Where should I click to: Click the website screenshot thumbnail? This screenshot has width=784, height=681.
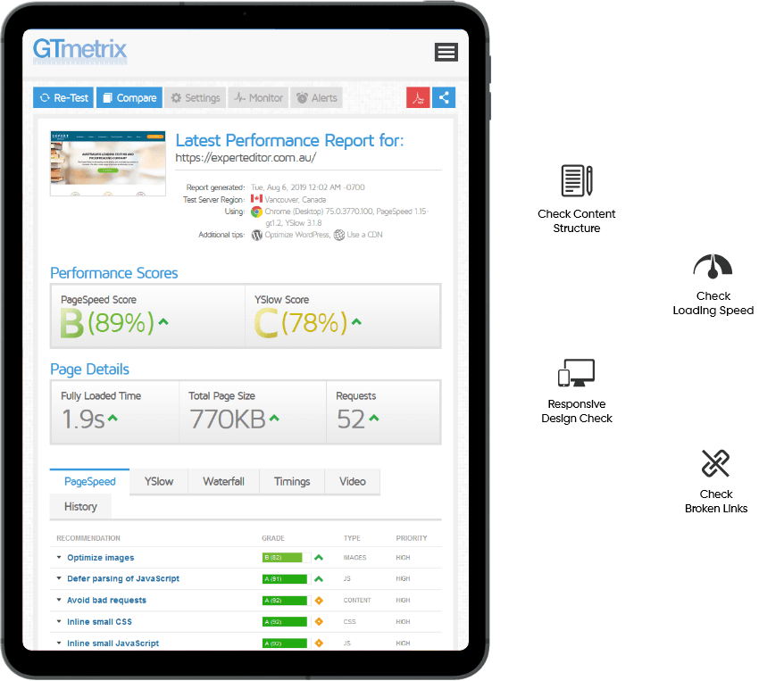(108, 163)
